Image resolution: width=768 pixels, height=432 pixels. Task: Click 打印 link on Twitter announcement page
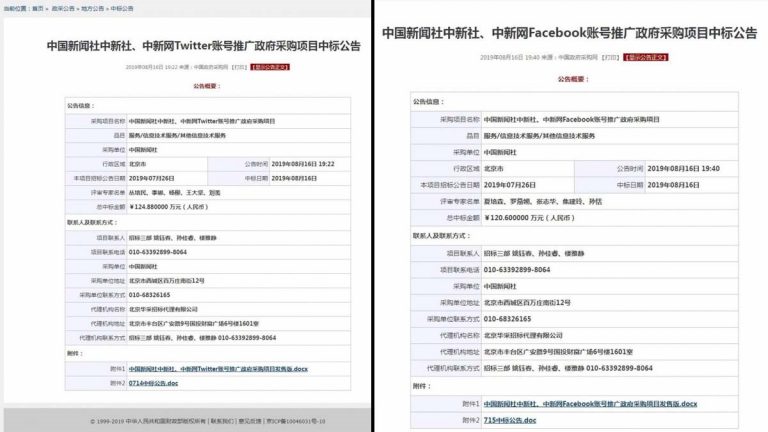(240, 67)
